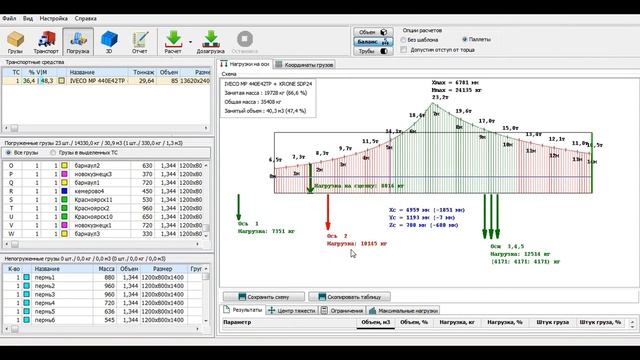The image size is (640, 360).
Task: Click the Скопировать таблицу button
Action: coord(349,297)
